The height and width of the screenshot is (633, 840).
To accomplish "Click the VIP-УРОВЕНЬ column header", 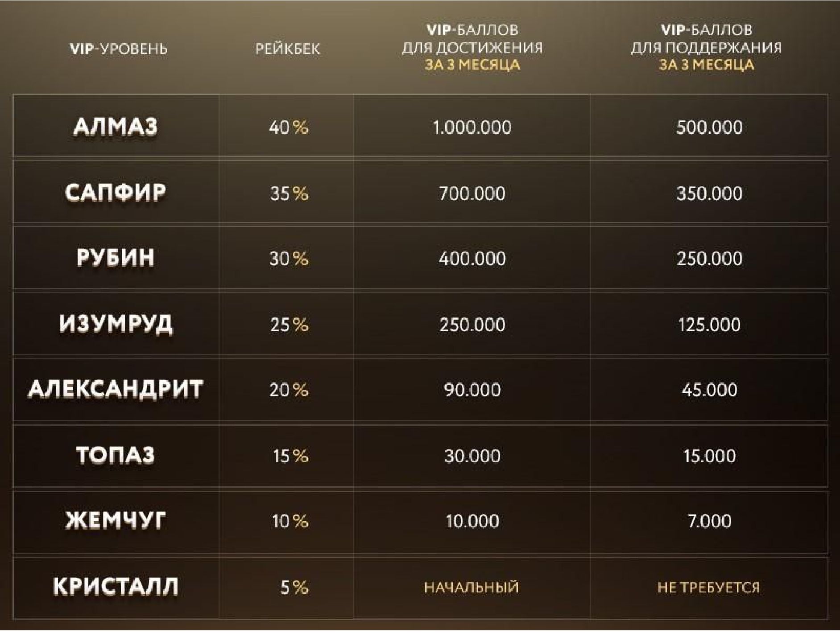I will [119, 48].
